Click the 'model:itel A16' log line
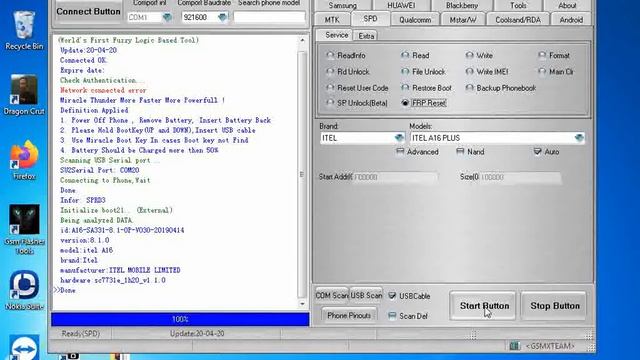 click(x=86, y=250)
